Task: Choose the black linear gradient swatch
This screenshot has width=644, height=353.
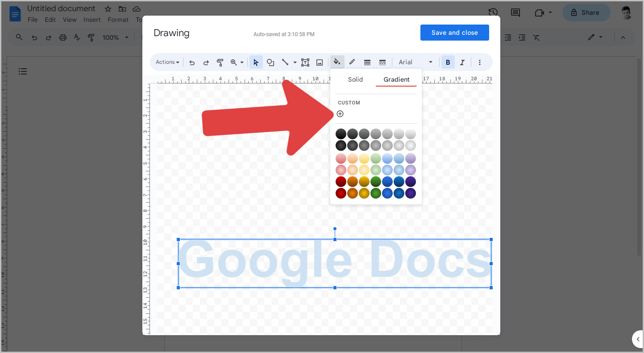Action: (x=341, y=134)
